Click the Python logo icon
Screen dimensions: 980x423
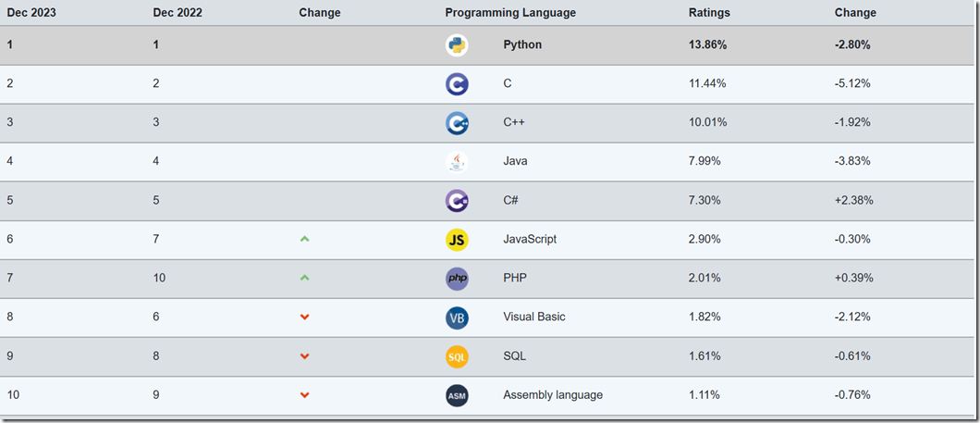point(457,44)
